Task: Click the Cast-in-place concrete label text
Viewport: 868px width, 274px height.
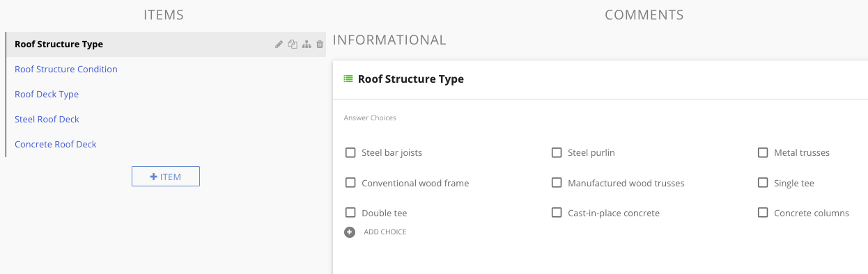Action: (614, 213)
